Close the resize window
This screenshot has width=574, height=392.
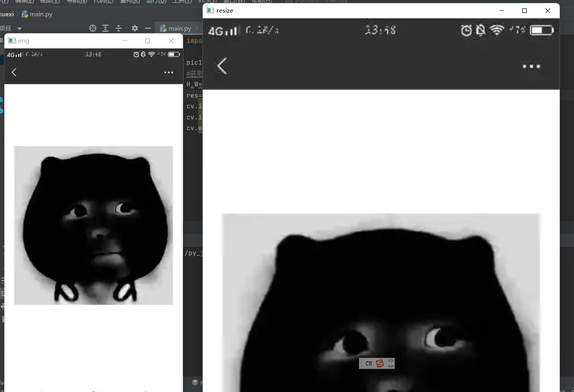[548, 11]
